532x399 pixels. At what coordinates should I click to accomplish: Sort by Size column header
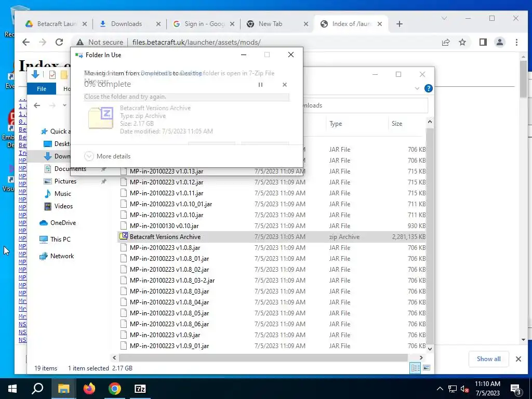click(x=406, y=124)
